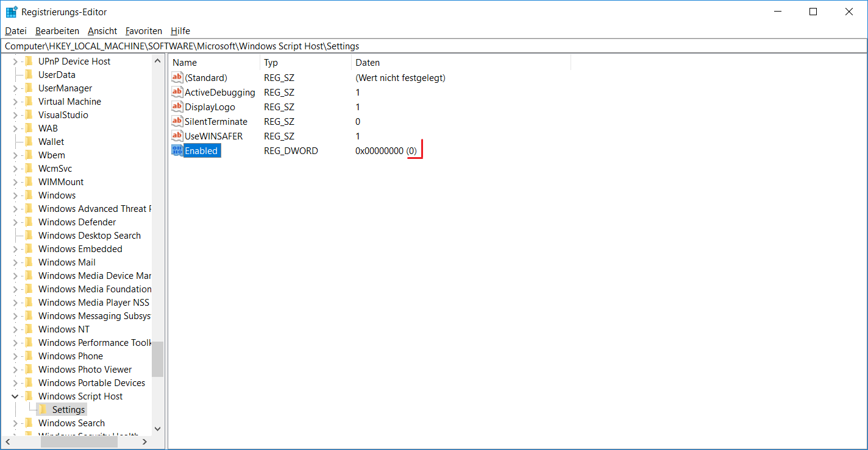
Task: Expand the WIMMount key
Action: (x=15, y=181)
